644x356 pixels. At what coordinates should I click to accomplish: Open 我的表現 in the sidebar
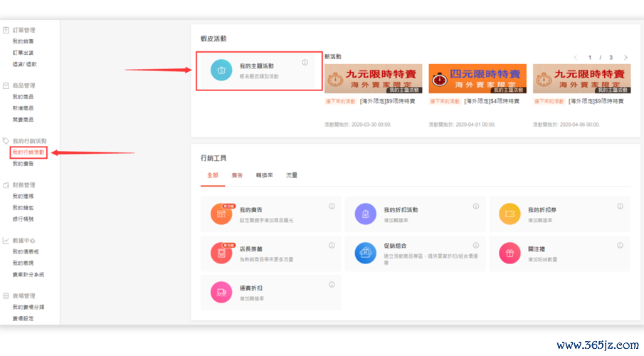(23, 263)
